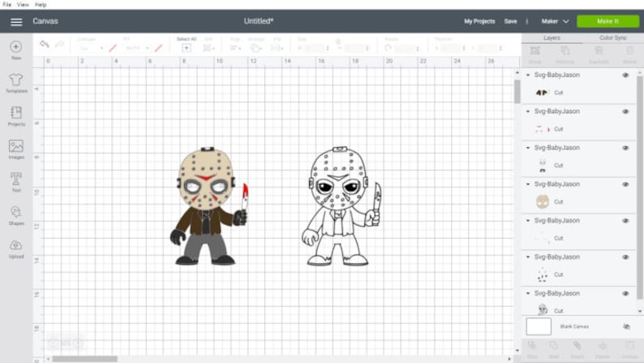
Task: Open the hamburger menu beside Canvas
Action: point(16,22)
